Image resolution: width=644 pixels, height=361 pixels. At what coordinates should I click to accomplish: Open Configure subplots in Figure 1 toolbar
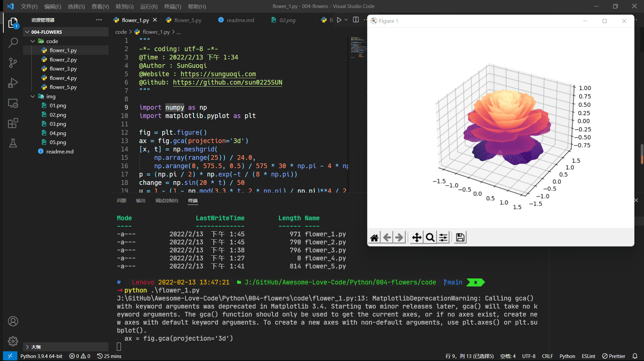(x=443, y=237)
